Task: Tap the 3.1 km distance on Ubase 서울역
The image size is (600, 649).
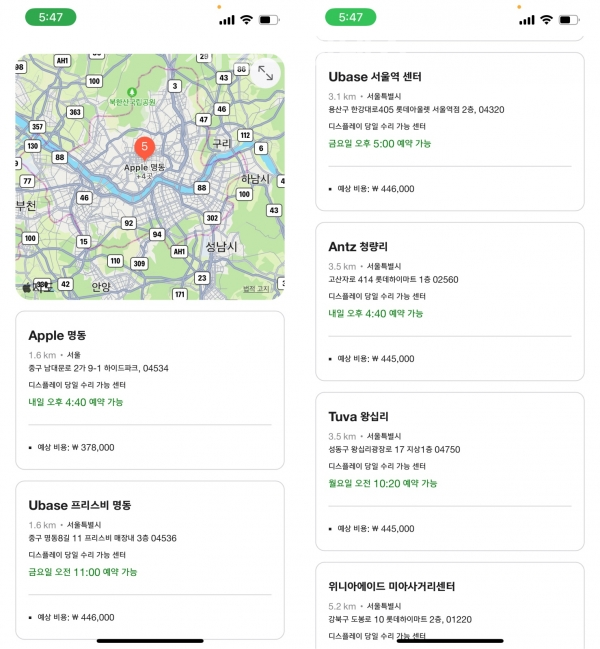Action: [x=342, y=96]
